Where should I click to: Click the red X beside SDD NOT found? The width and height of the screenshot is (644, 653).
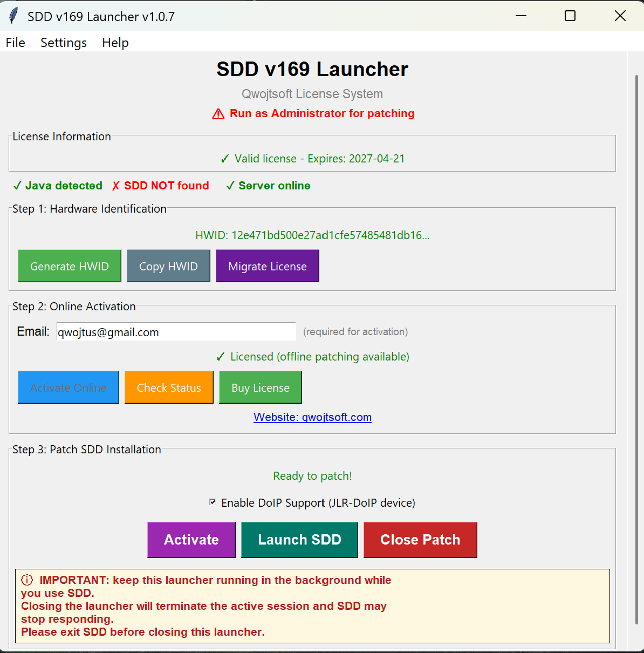115,186
